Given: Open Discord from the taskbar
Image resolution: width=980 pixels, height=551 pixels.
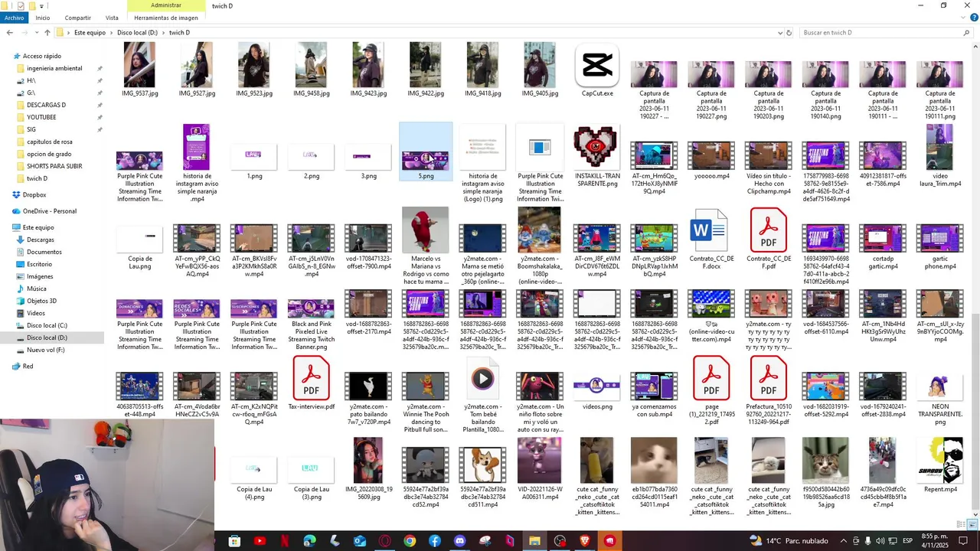Looking at the screenshot, I should point(459,541).
